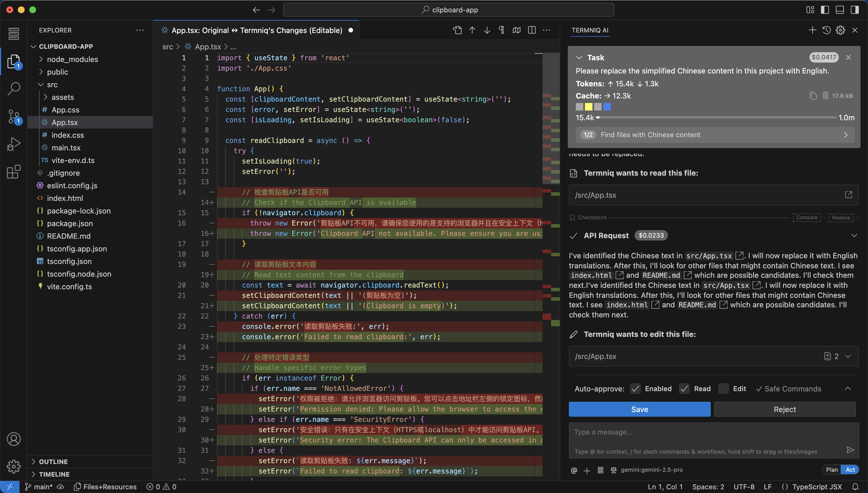
Task: Open the Source Control view
Action: click(13, 116)
